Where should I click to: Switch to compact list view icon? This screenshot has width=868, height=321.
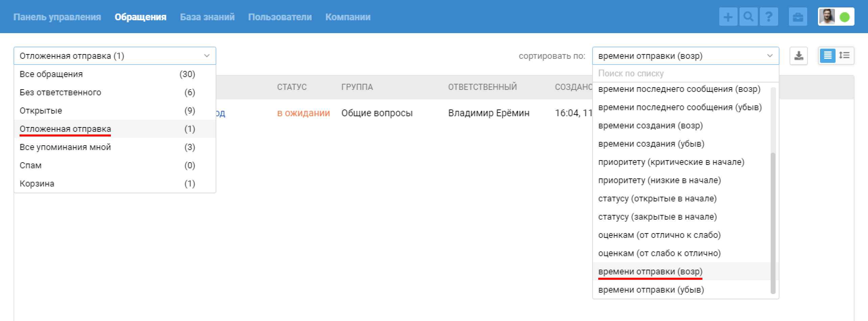[x=827, y=55]
